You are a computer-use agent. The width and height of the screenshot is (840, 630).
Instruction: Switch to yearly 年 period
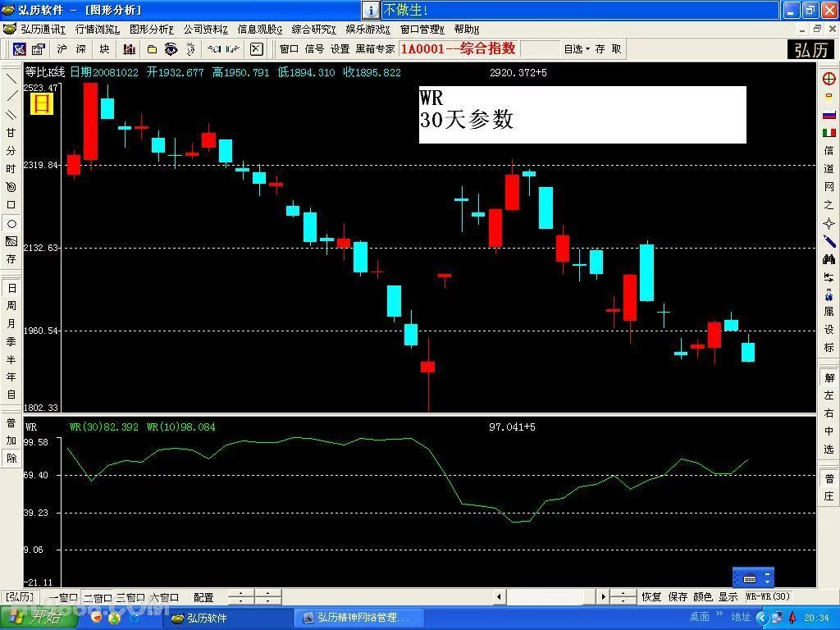(x=11, y=377)
